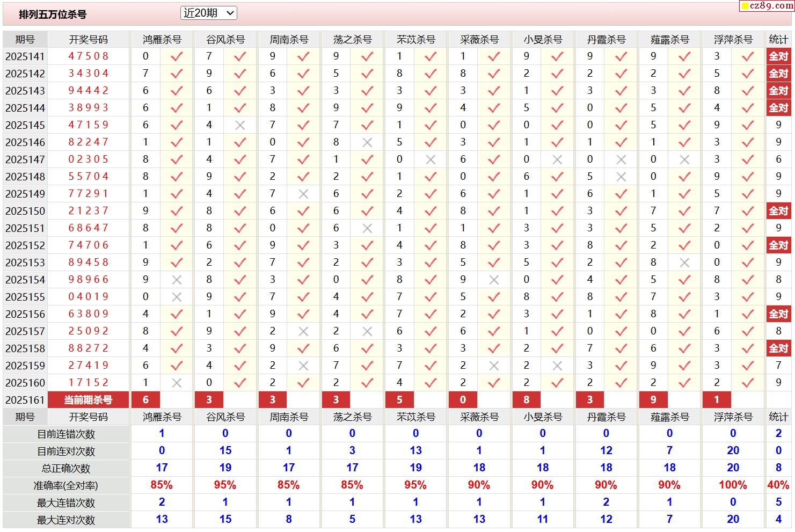Click the 85% accuracy value for 鸿雁杀号
Image resolution: width=795 pixels, height=532 pixels.
162,485
